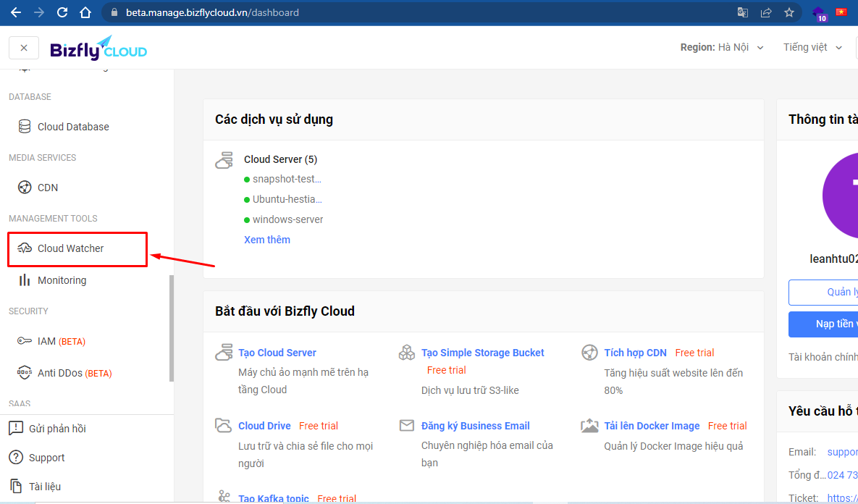858x504 pixels.
Task: Click the Simple Storage Bucket cubes icon
Action: (x=407, y=353)
